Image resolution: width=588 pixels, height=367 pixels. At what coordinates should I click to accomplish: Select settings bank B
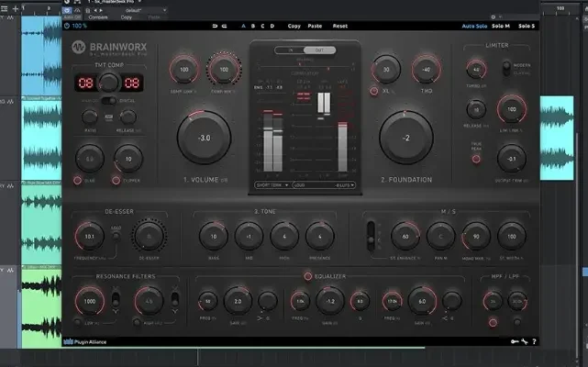click(254, 26)
